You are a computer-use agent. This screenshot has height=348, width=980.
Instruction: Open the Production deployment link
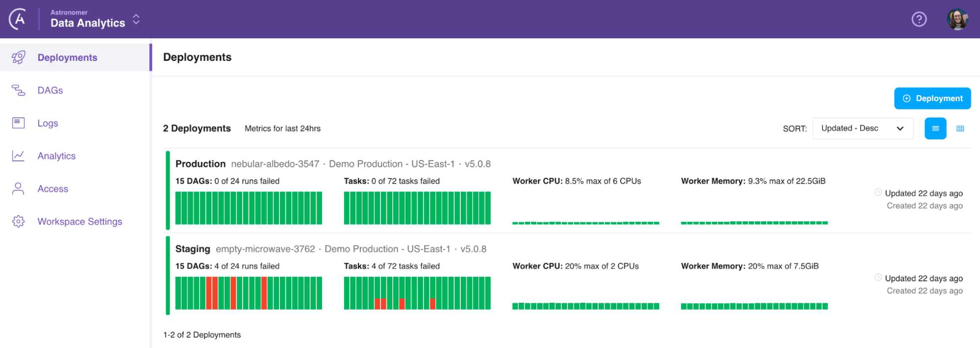tap(200, 164)
